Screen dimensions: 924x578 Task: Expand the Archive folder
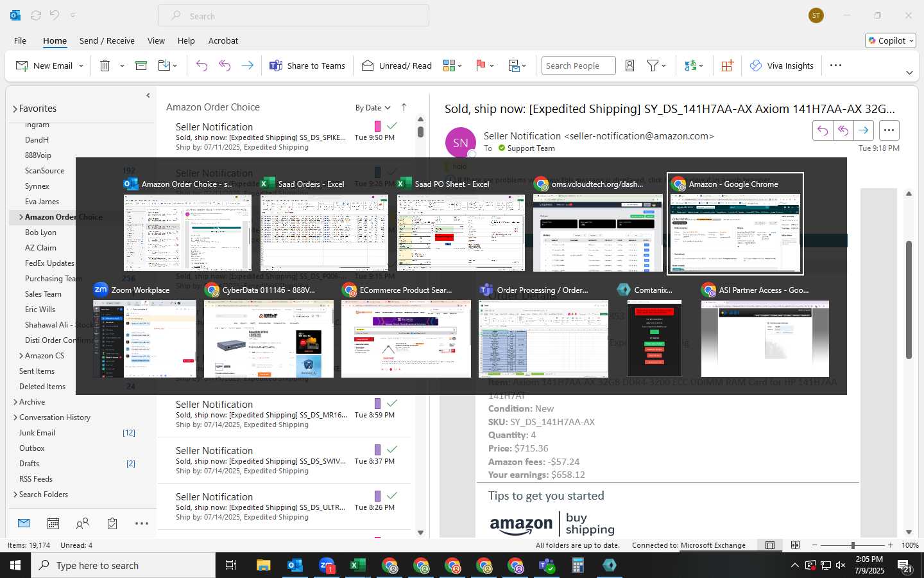pos(15,402)
